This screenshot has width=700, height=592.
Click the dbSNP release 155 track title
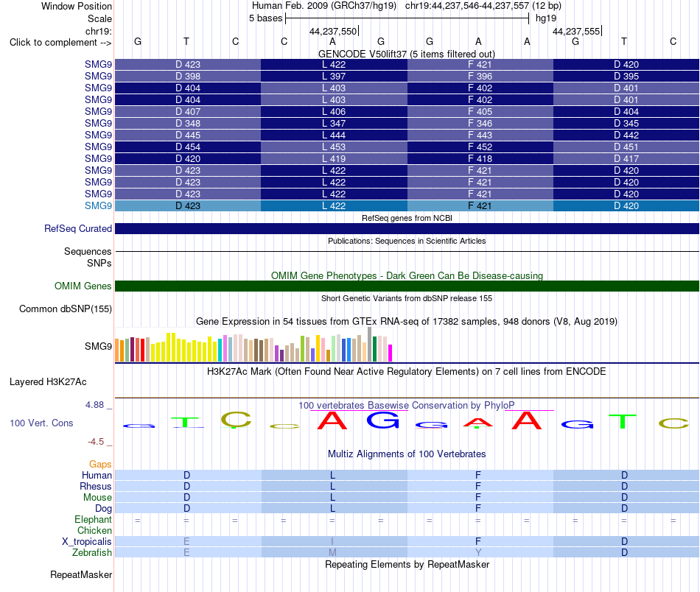pos(407,298)
